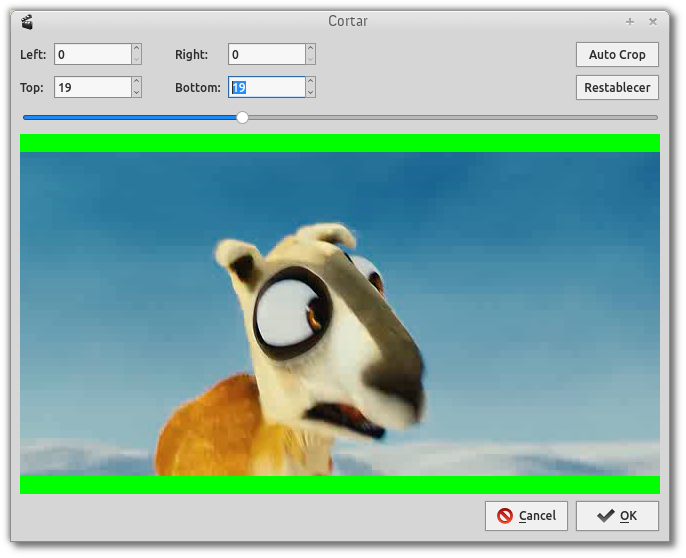Click the Left: label
686x558 pixels.
tap(33, 55)
